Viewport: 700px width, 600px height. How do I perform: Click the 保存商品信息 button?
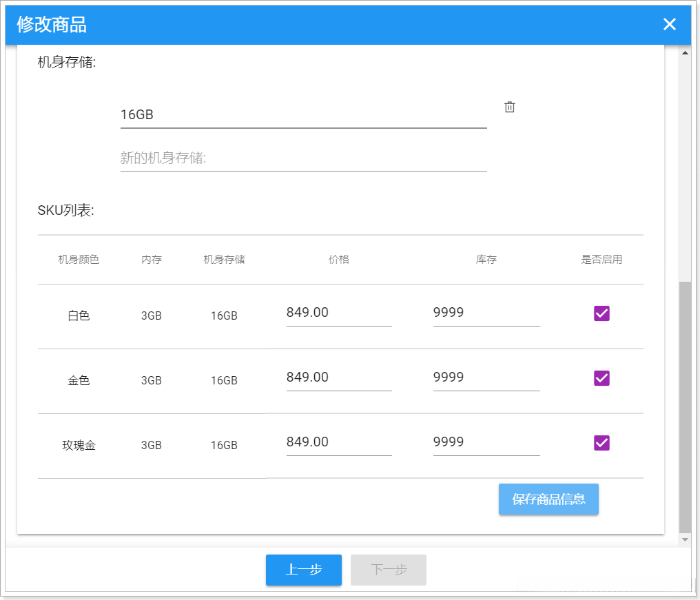coord(548,499)
